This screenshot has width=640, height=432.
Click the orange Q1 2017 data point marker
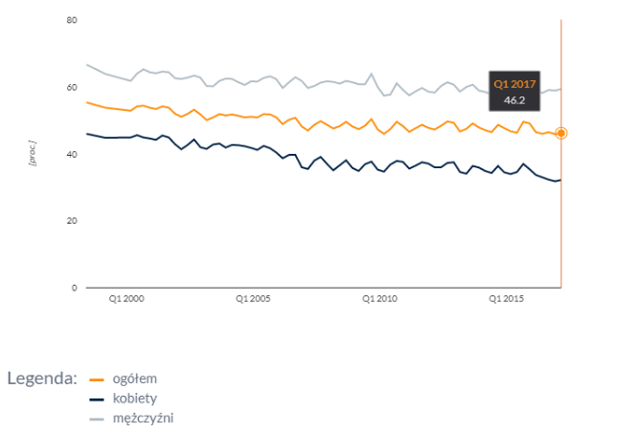coord(561,133)
